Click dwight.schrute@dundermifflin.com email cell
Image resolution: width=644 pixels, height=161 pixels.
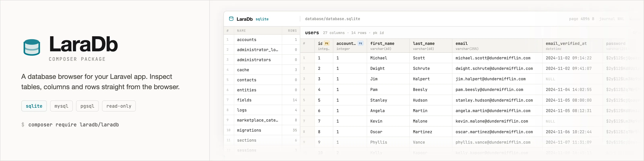pyautogui.click(x=497, y=68)
